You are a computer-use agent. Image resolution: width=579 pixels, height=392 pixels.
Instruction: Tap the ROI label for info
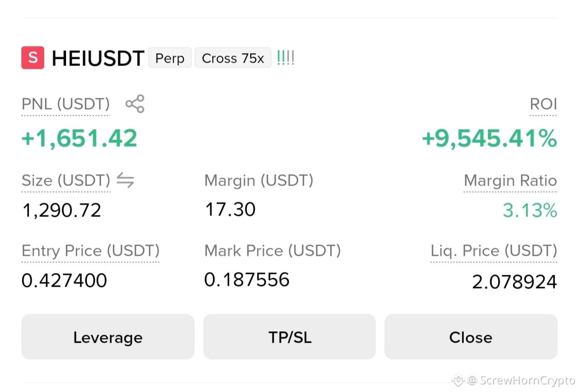click(543, 104)
